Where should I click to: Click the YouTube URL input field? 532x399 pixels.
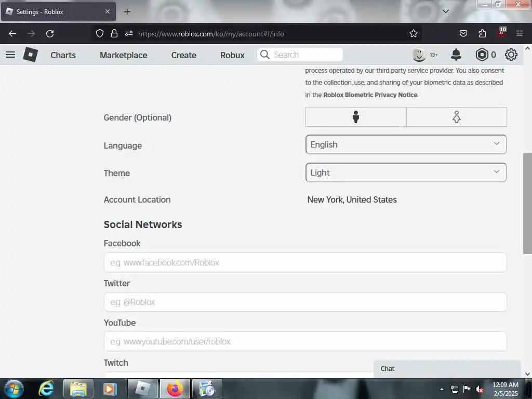[305, 342]
